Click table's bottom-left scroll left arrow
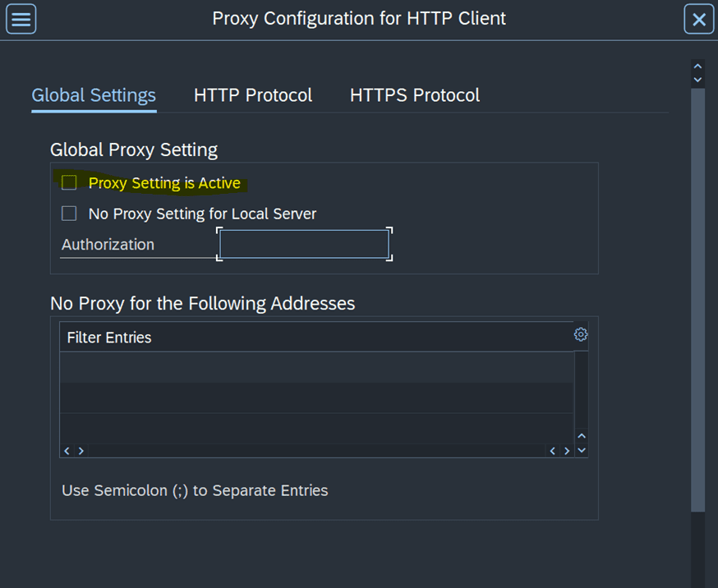This screenshot has height=588, width=718. point(67,451)
